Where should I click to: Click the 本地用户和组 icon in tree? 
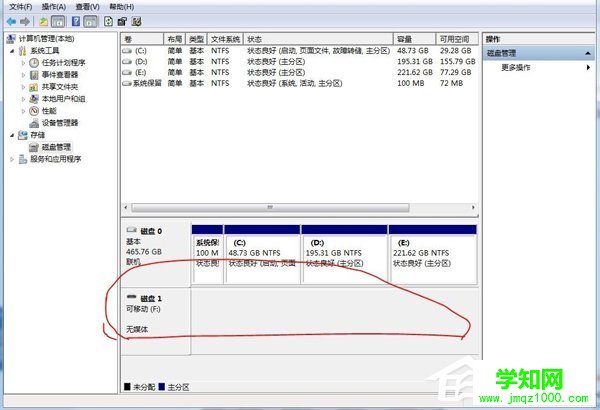click(34, 99)
